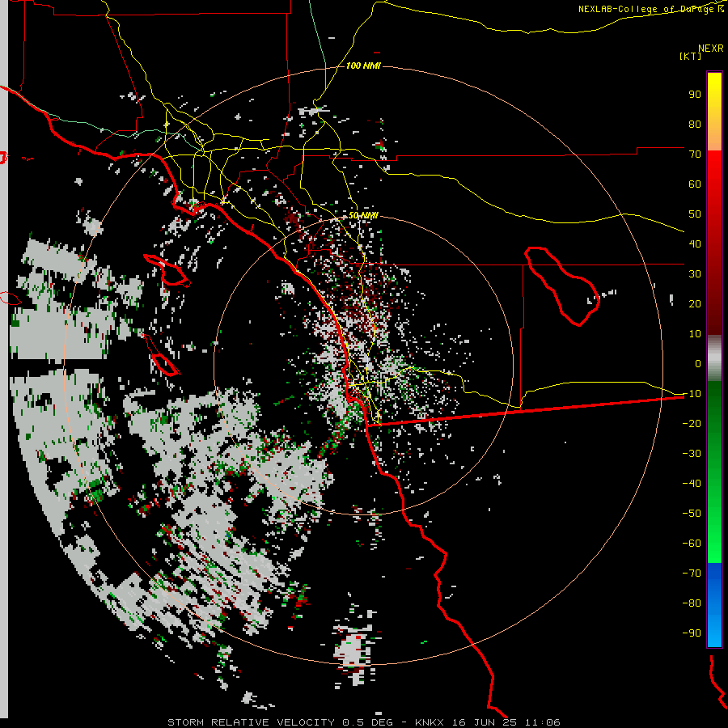The image size is (728, 728).
Task: Click the positive 10 scale label
Action: (695, 334)
